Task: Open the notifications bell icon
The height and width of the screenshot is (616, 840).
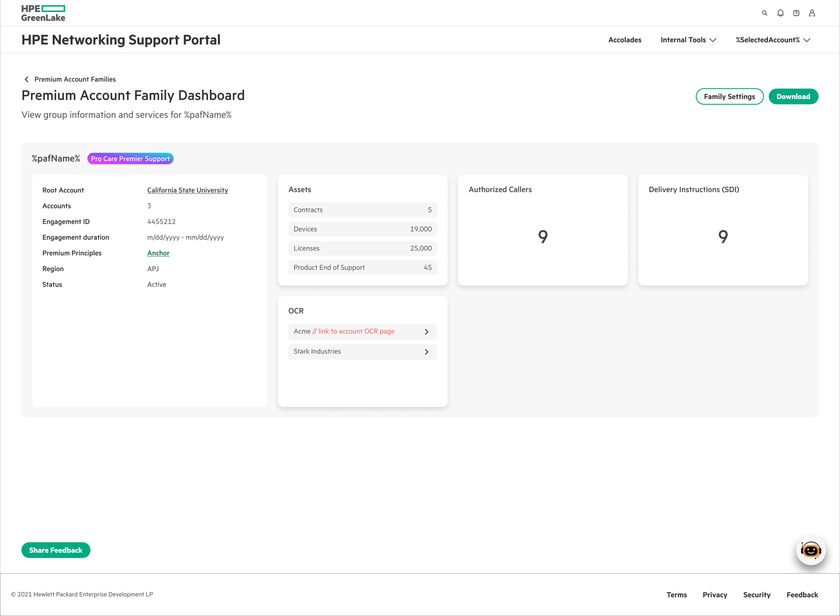Action: click(780, 13)
